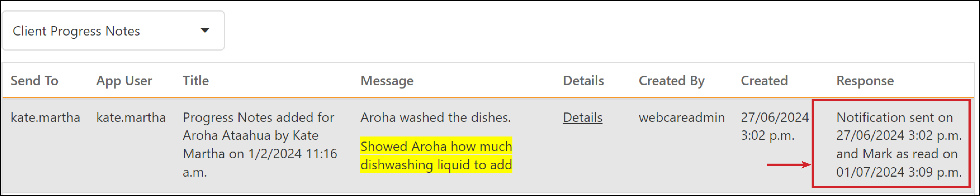980x196 pixels.
Task: Click the Message column header
Action: [x=387, y=81]
